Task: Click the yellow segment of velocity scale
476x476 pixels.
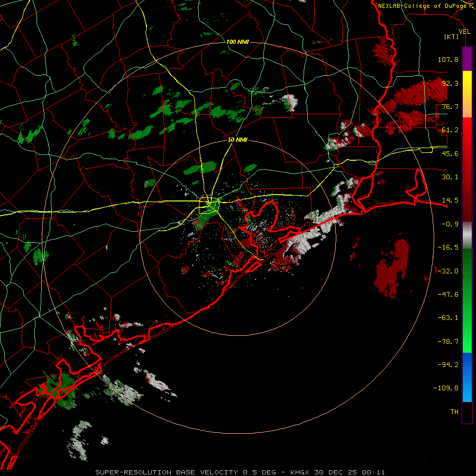Action: (x=467, y=94)
